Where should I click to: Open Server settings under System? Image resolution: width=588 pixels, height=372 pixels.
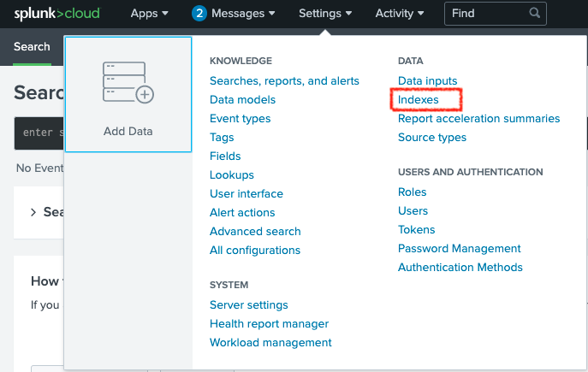(248, 305)
